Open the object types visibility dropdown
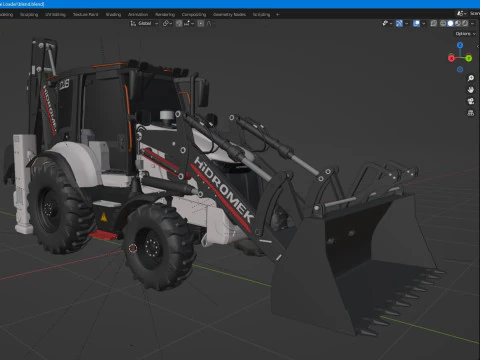Image resolution: width=480 pixels, height=360 pixels. click(387, 23)
